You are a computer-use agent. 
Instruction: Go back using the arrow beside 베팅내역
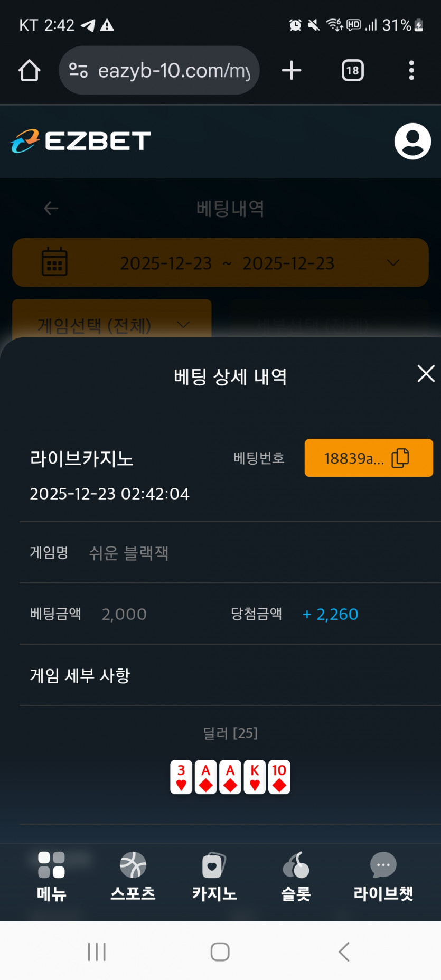(x=51, y=209)
